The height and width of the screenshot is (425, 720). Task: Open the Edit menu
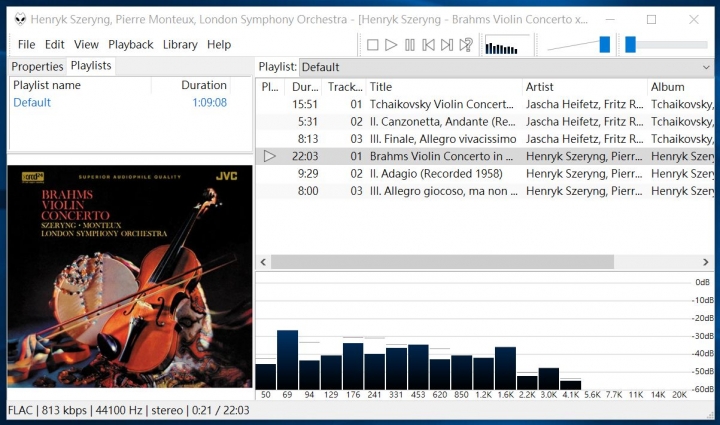pos(54,45)
